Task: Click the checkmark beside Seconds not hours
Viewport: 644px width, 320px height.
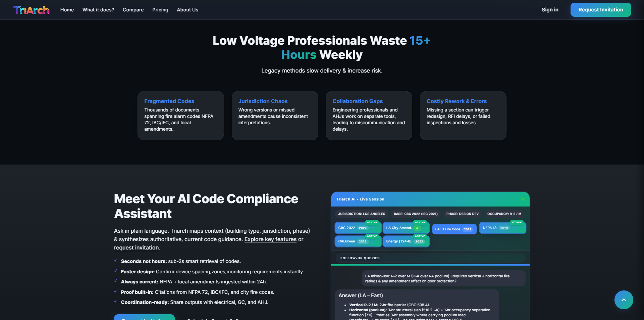Action: 115,261
